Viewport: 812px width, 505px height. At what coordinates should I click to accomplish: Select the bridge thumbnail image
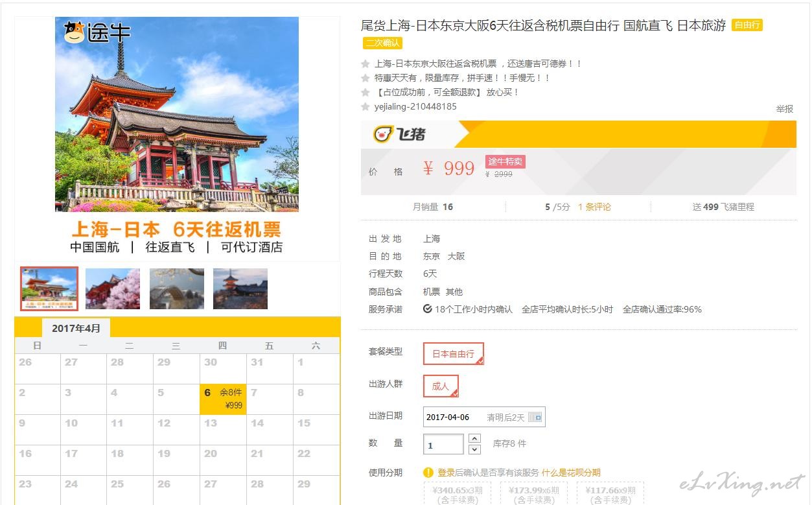coord(176,289)
